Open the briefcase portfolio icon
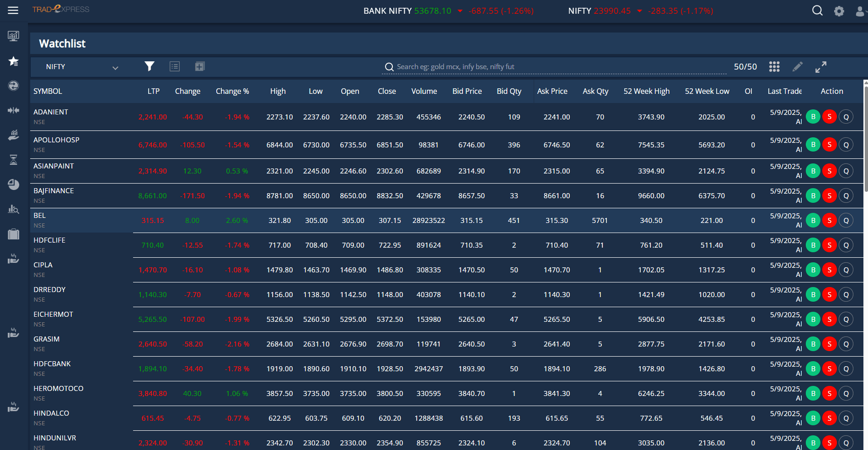Screen dimensions: 868x450 coord(13,234)
